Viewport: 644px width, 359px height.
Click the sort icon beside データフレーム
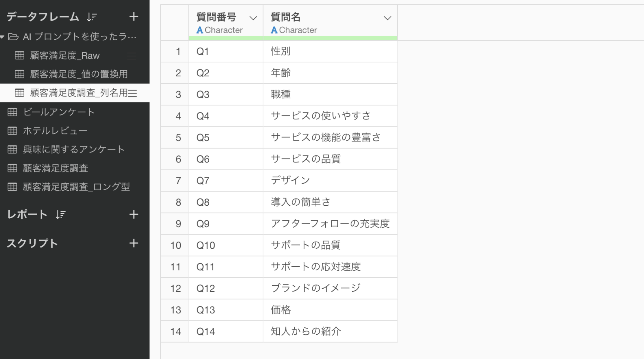[92, 17]
